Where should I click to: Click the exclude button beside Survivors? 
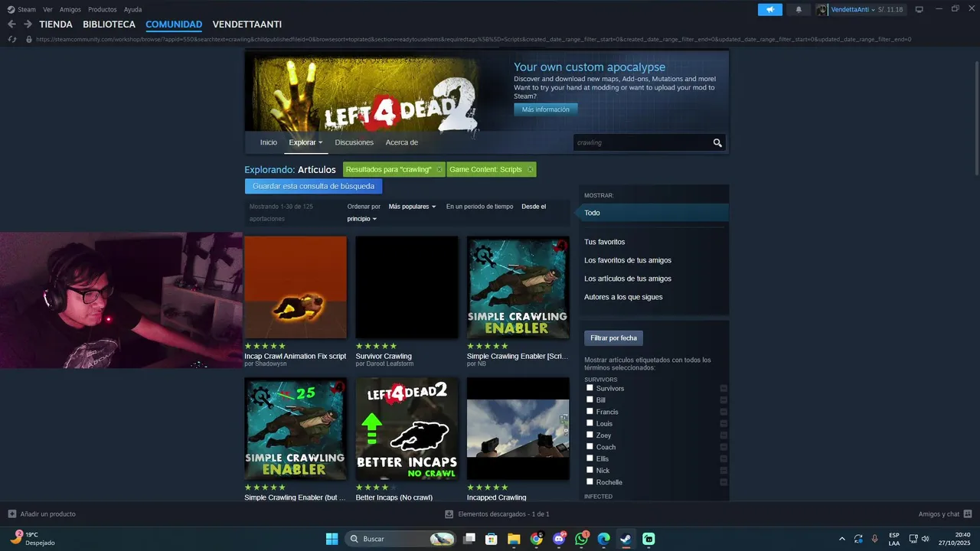tap(724, 389)
